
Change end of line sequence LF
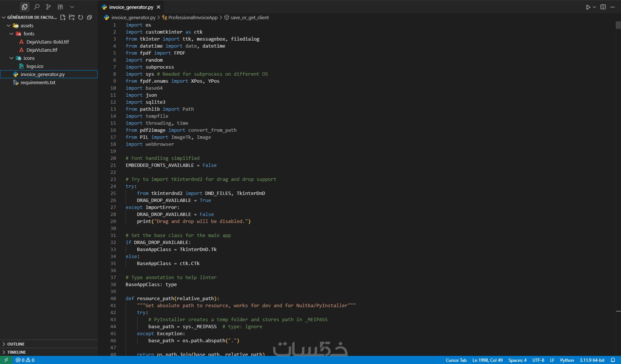552,360
